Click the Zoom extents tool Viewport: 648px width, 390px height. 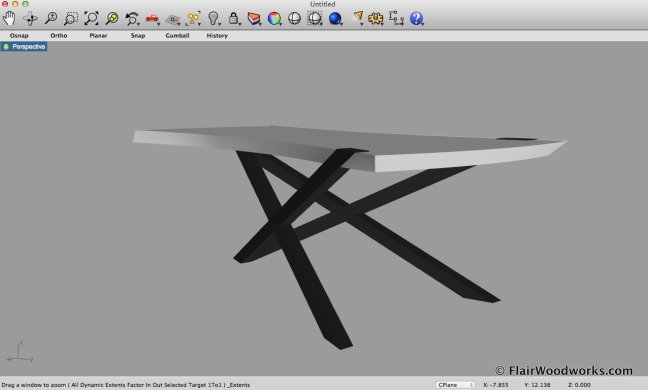tap(91, 18)
